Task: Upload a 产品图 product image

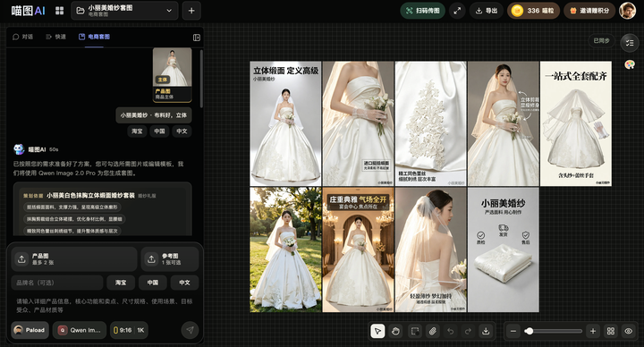Action: coord(74,259)
